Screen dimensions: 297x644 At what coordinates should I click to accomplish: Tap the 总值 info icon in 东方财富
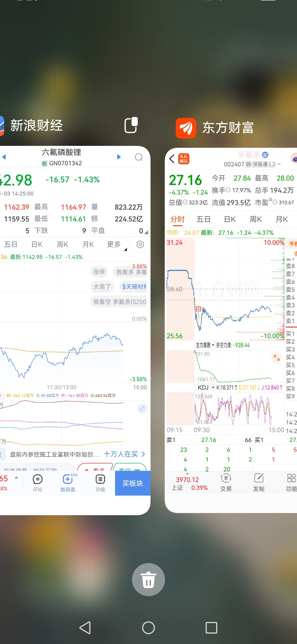click(185, 202)
